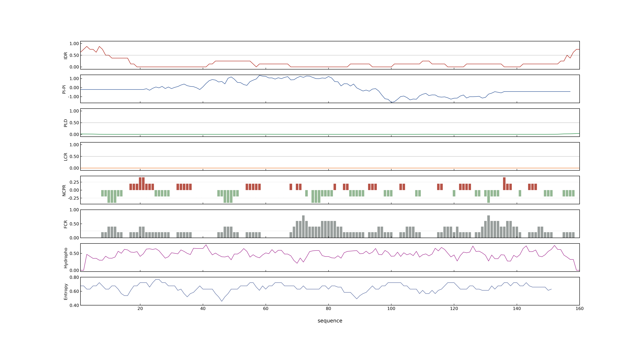The image size is (644, 343).
Task: Click x-axis tick label 20
Action: coord(140,309)
